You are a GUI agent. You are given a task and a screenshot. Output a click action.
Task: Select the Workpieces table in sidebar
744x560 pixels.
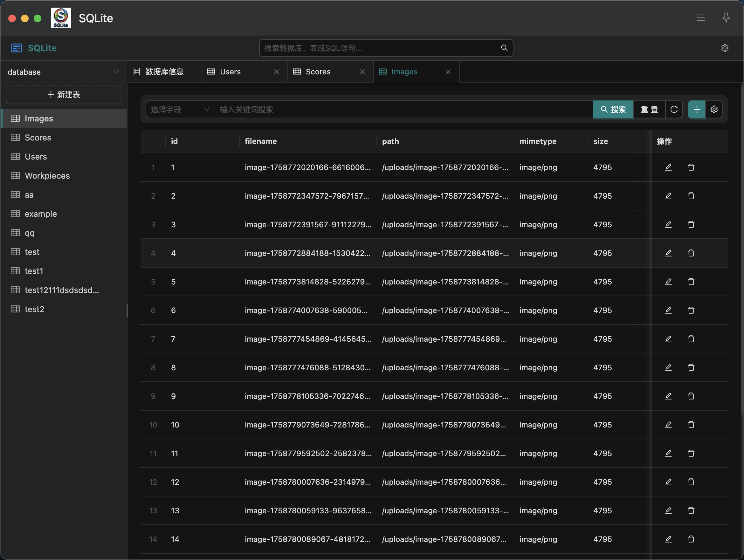tap(47, 175)
